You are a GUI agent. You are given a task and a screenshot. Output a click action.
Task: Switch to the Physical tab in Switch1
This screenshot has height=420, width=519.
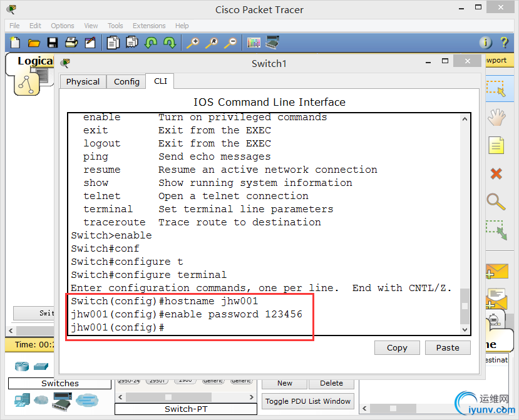pyautogui.click(x=83, y=82)
